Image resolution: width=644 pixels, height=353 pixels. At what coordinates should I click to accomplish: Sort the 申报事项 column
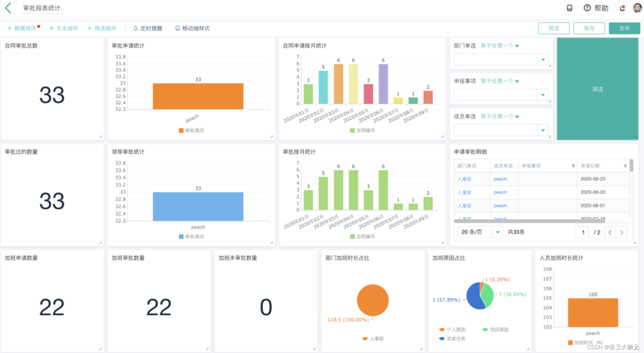(x=573, y=166)
